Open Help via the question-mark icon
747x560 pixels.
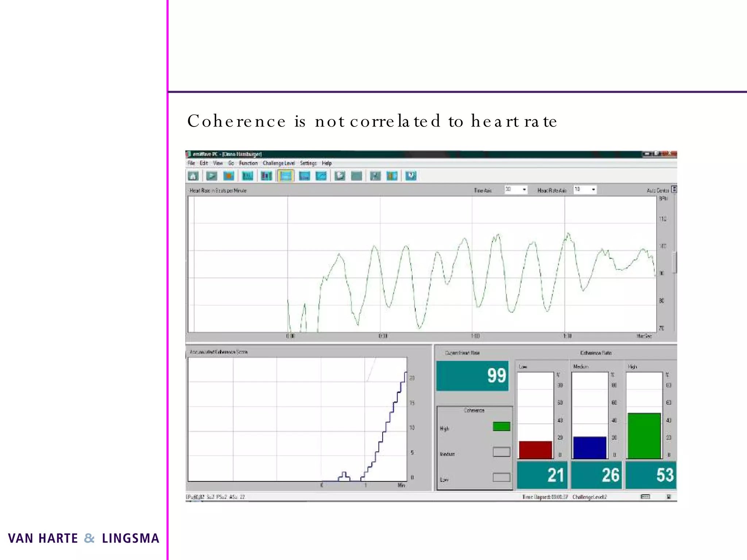411,176
